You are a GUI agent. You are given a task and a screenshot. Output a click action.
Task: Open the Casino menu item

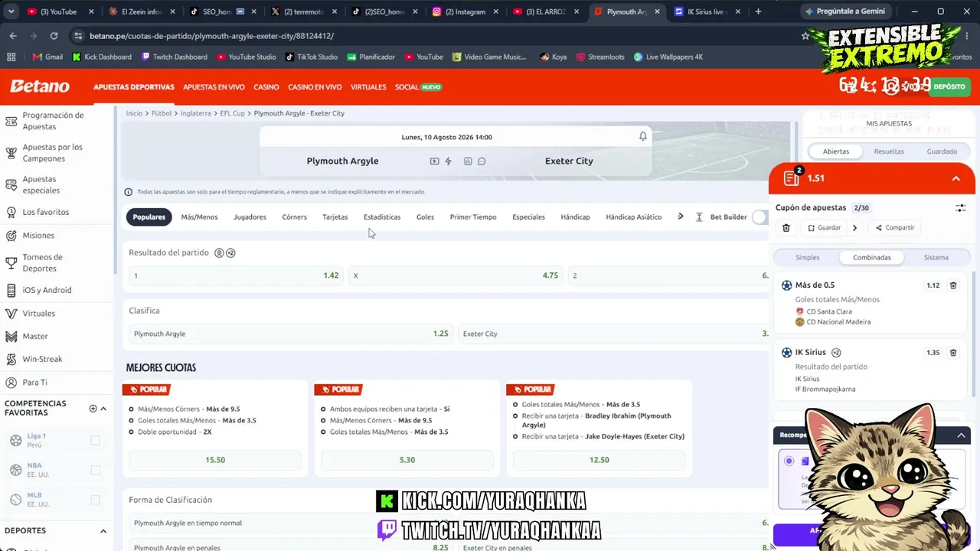click(x=266, y=87)
